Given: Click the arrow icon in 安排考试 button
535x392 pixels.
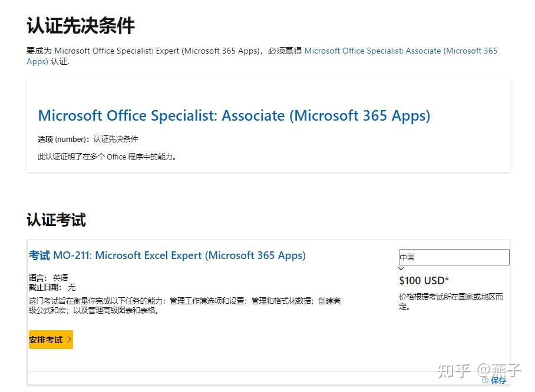Looking at the screenshot, I should [69, 340].
